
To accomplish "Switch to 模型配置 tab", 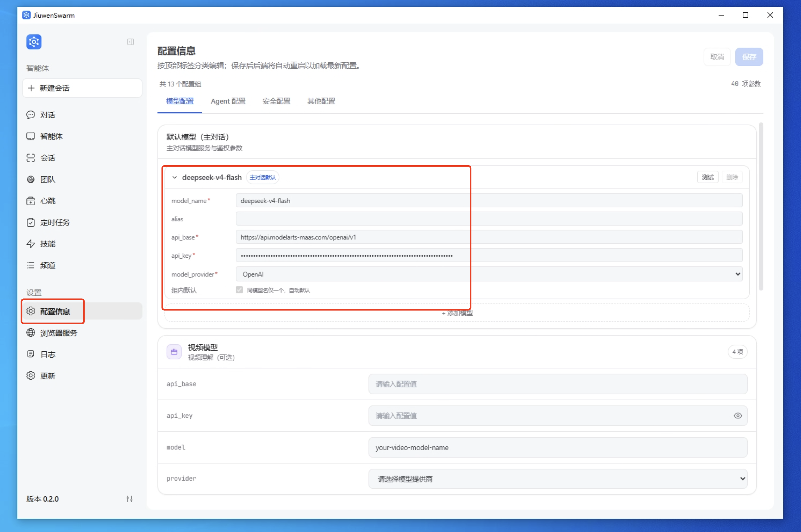I will (x=180, y=101).
